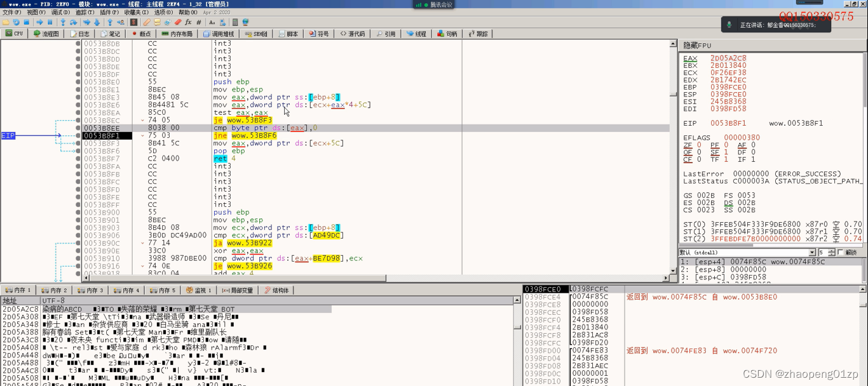Select the stack entry 0074F85C
This screenshot has width=868, height=386.
coord(590,296)
